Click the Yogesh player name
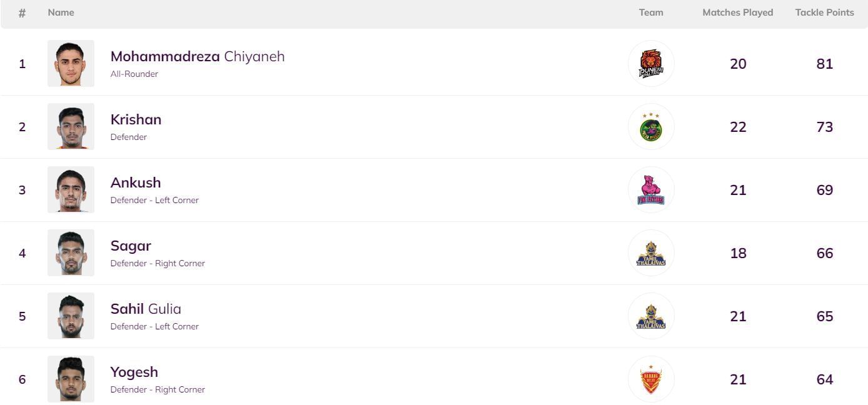Viewport: 868px width, 405px height. (x=134, y=372)
